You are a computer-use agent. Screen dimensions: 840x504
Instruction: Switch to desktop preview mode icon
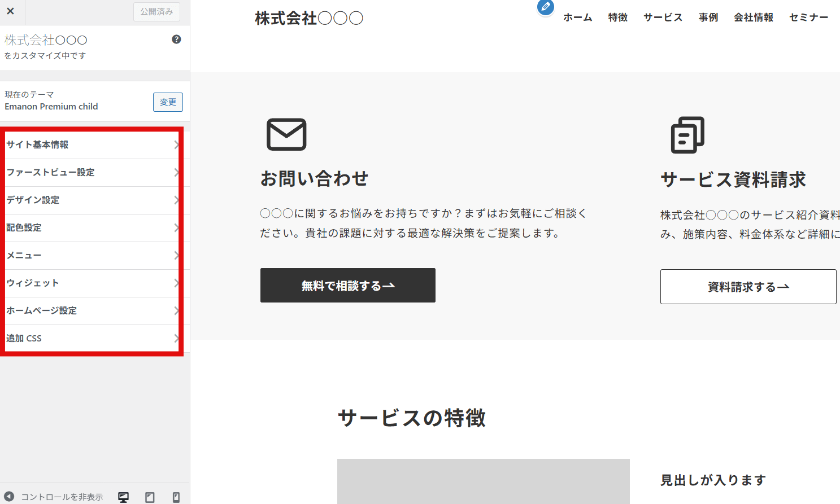123,497
